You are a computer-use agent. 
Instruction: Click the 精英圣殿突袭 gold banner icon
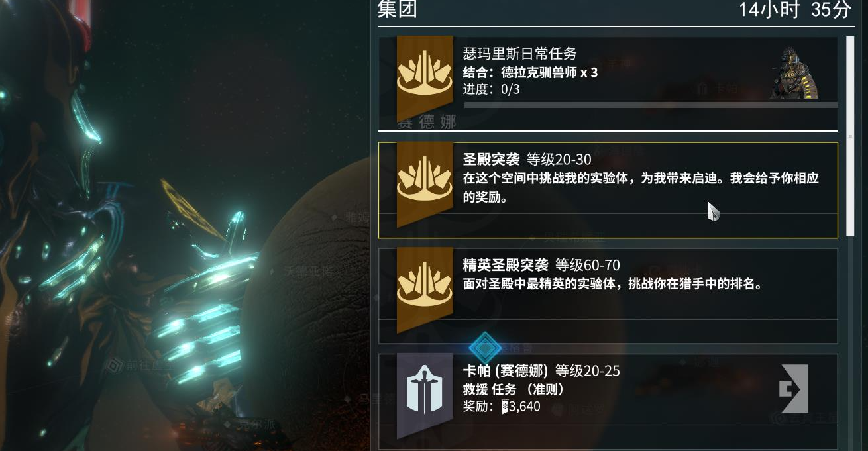(x=425, y=290)
